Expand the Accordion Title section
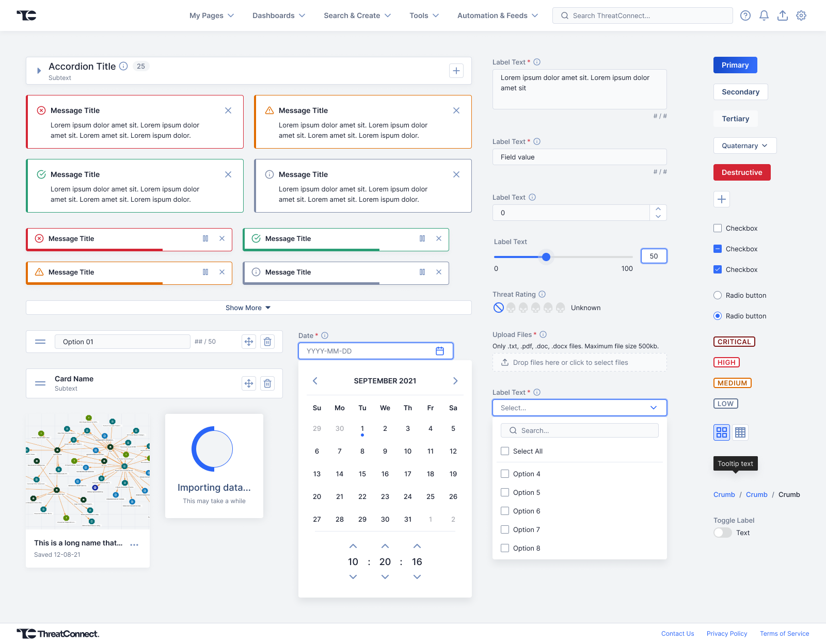The image size is (826, 644). click(39, 71)
